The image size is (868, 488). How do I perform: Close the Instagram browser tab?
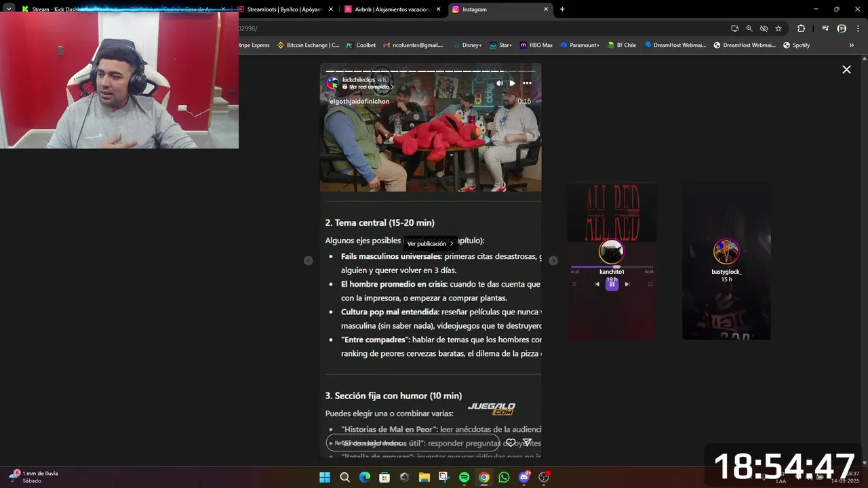pos(546,9)
